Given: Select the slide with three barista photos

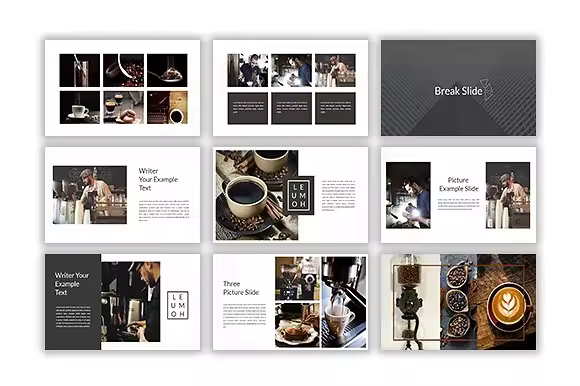Looking at the screenshot, I should [290, 88].
